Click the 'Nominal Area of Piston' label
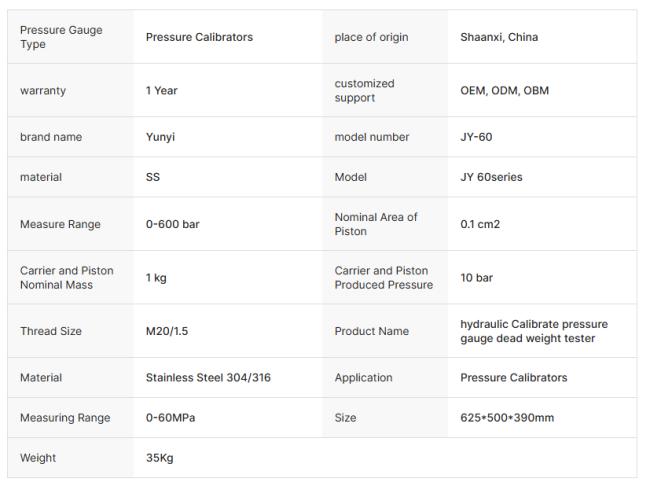Image resolution: width=650 pixels, height=486 pixels. click(x=375, y=224)
